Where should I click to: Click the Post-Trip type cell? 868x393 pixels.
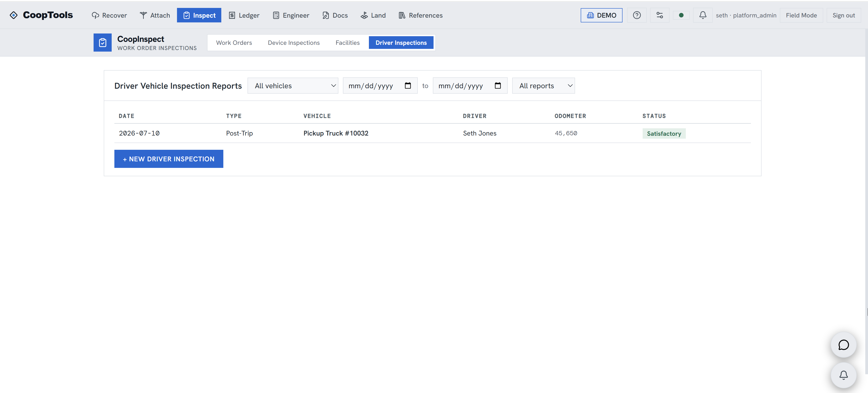coord(239,133)
